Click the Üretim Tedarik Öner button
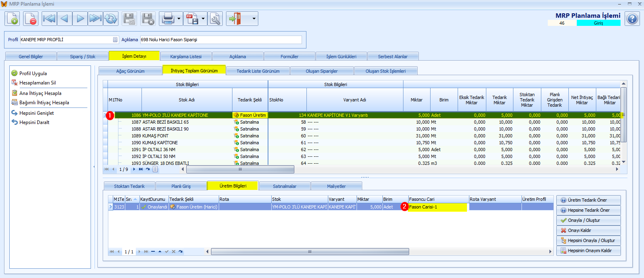This screenshot has width=644, height=278. pyautogui.click(x=588, y=200)
